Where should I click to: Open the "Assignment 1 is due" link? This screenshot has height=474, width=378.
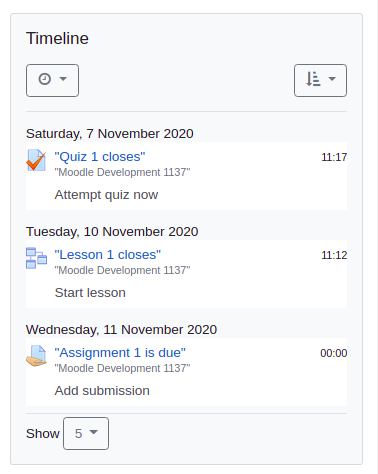[x=120, y=353]
